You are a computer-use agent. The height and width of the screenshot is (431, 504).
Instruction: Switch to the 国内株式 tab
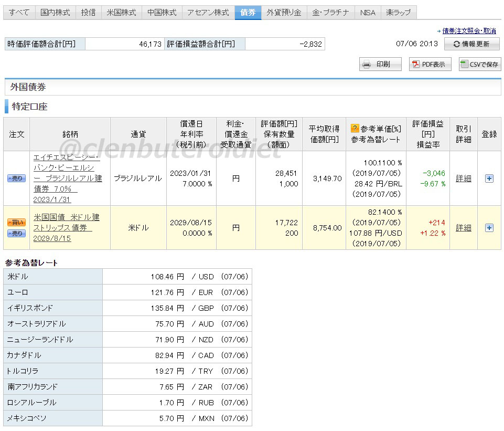coord(55,13)
